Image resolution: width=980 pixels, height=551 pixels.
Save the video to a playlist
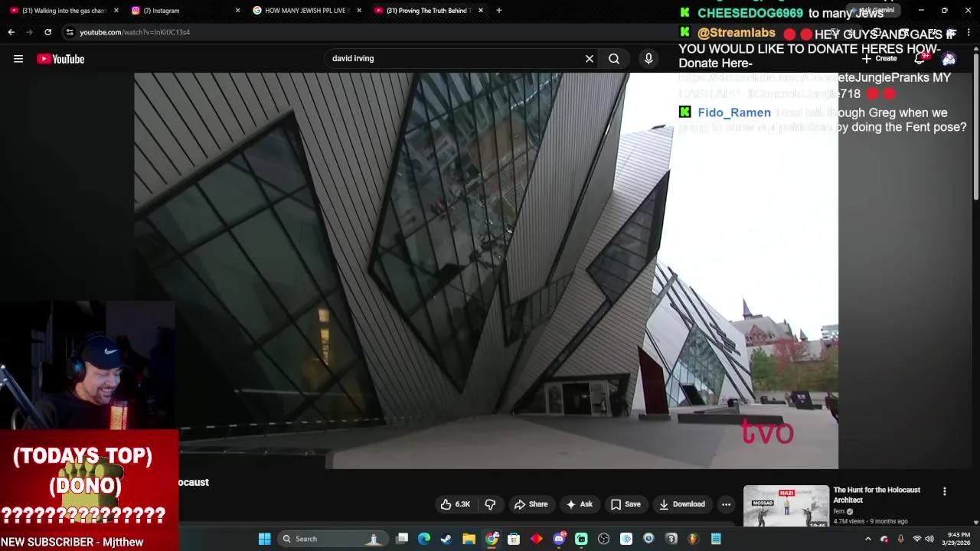626,504
